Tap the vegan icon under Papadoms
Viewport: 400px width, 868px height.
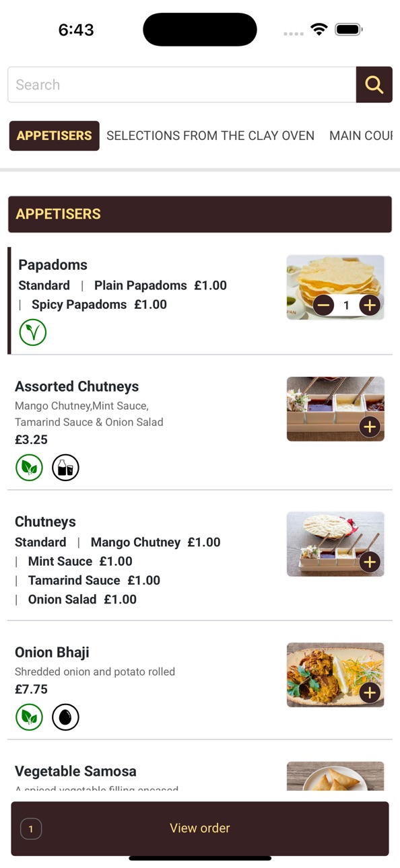tap(32, 332)
